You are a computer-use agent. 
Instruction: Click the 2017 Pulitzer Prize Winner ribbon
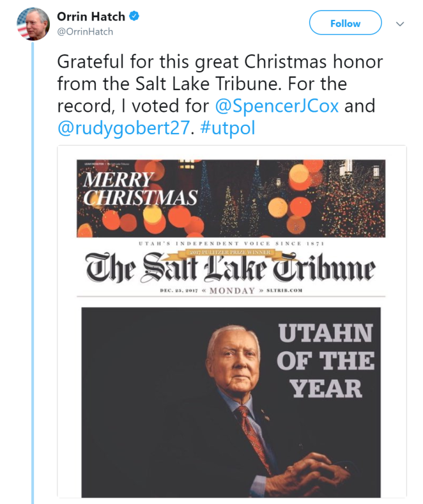click(230, 253)
